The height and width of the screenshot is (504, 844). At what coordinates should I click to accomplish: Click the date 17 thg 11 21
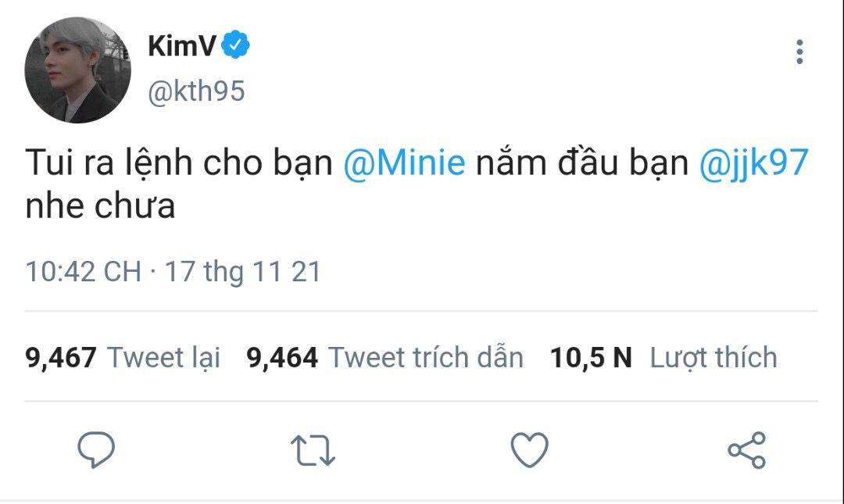243,271
